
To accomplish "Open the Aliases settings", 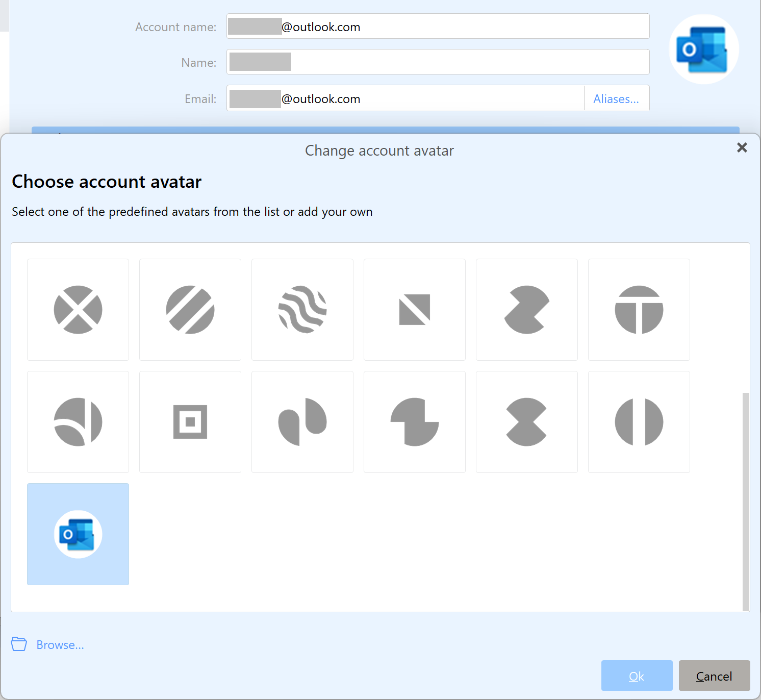I will 616,98.
